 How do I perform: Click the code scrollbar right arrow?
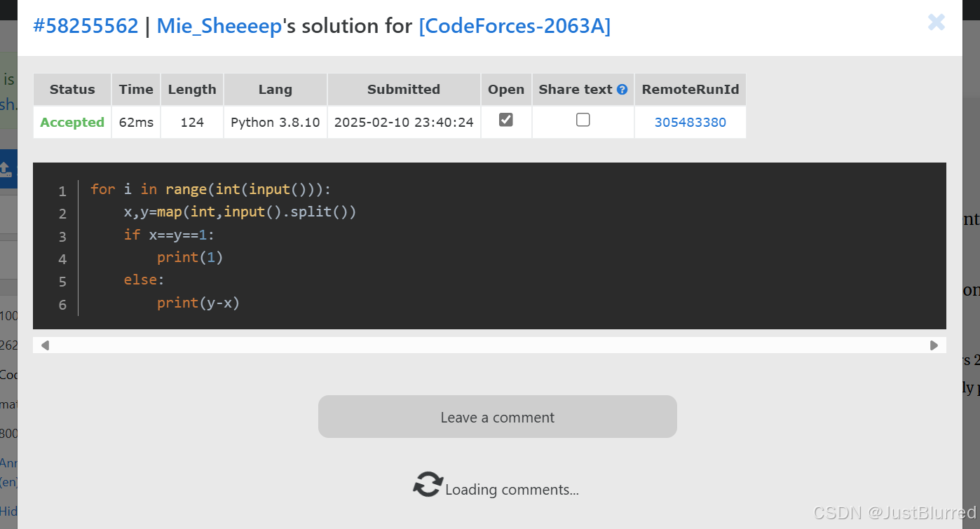coord(934,345)
